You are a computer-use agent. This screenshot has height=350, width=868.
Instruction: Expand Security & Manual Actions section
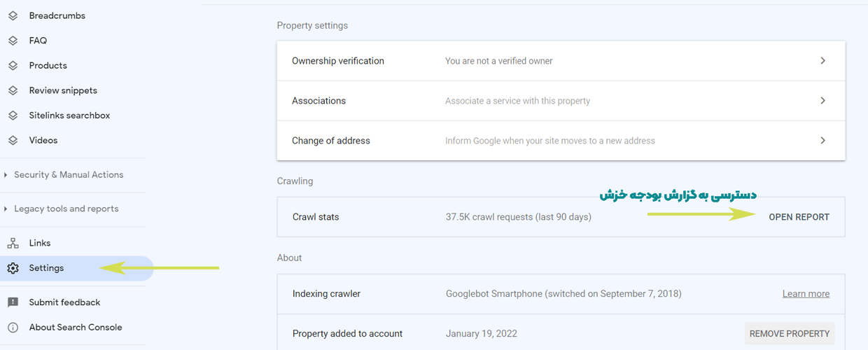[64, 175]
